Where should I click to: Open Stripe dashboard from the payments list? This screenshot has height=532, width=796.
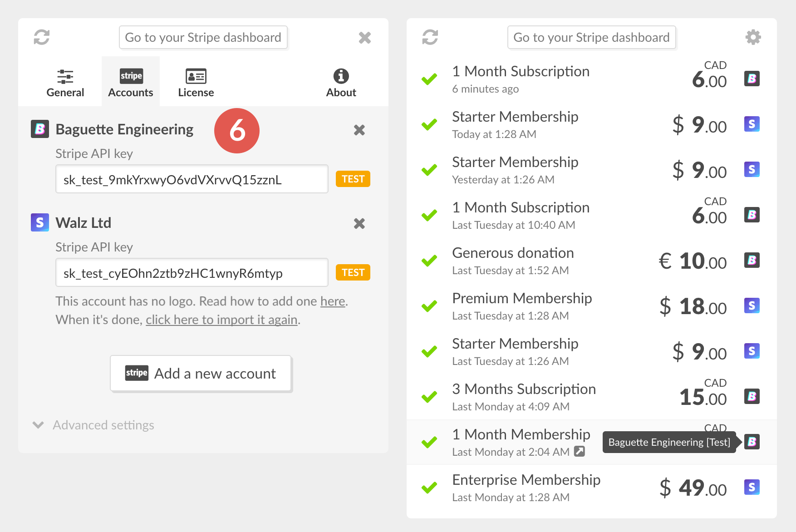pyautogui.click(x=592, y=37)
